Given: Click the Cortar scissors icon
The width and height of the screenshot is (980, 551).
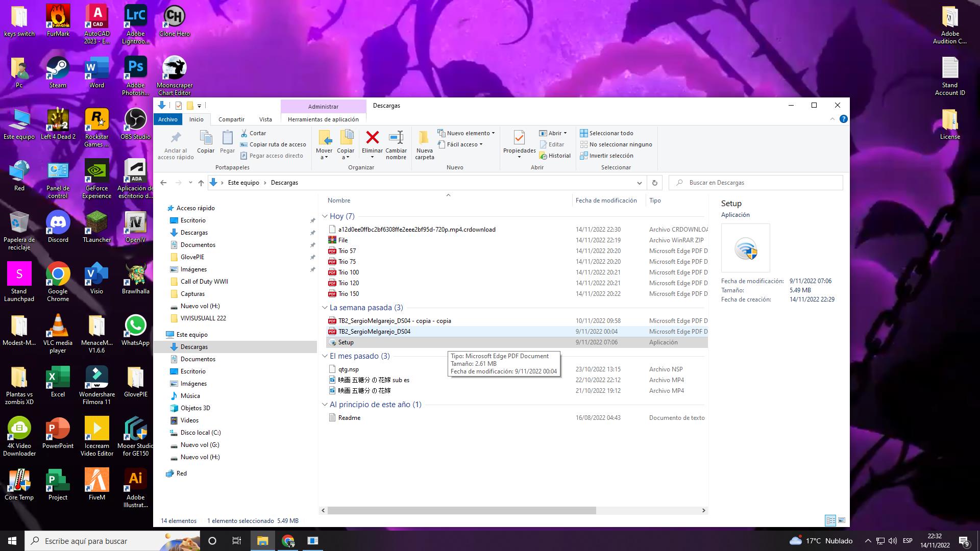Looking at the screenshot, I should coord(244,133).
